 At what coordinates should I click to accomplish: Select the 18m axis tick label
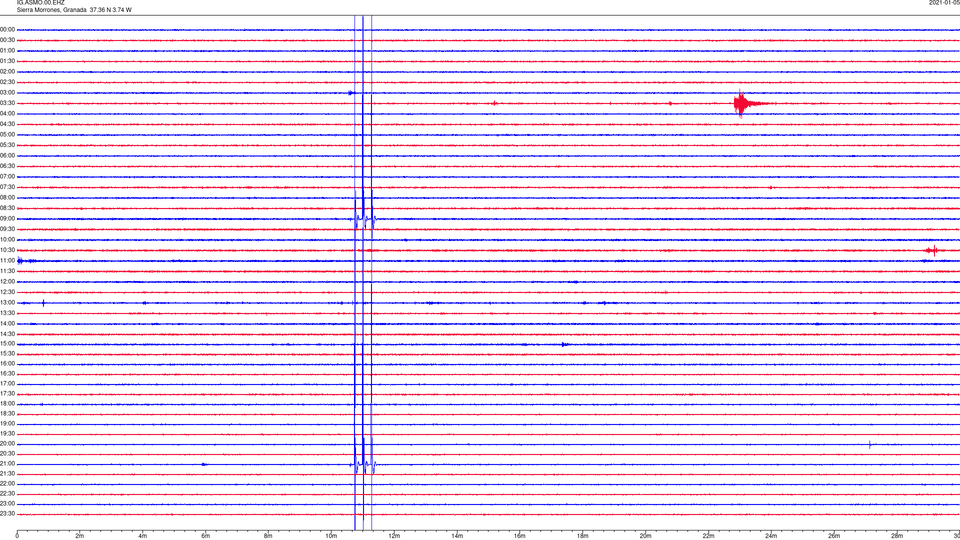583,536
